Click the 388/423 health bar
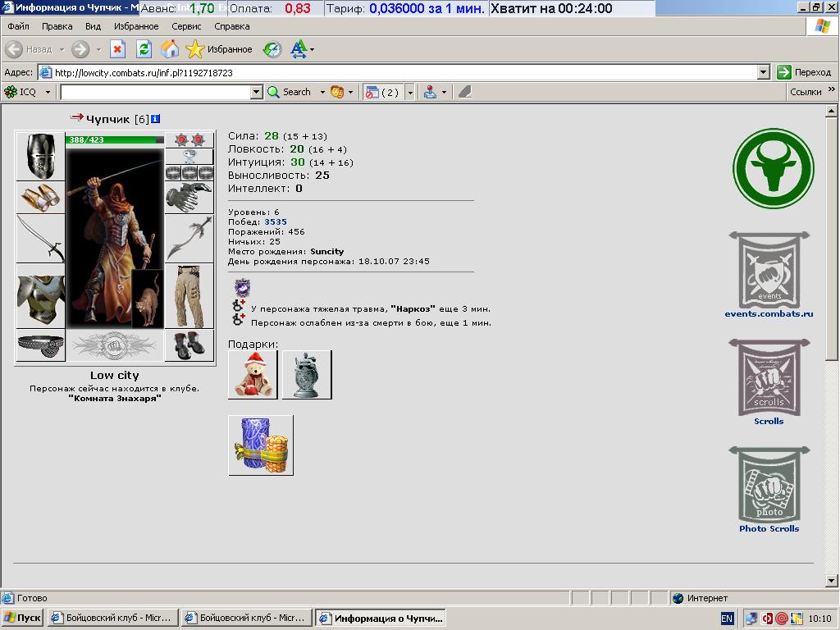 115,139
